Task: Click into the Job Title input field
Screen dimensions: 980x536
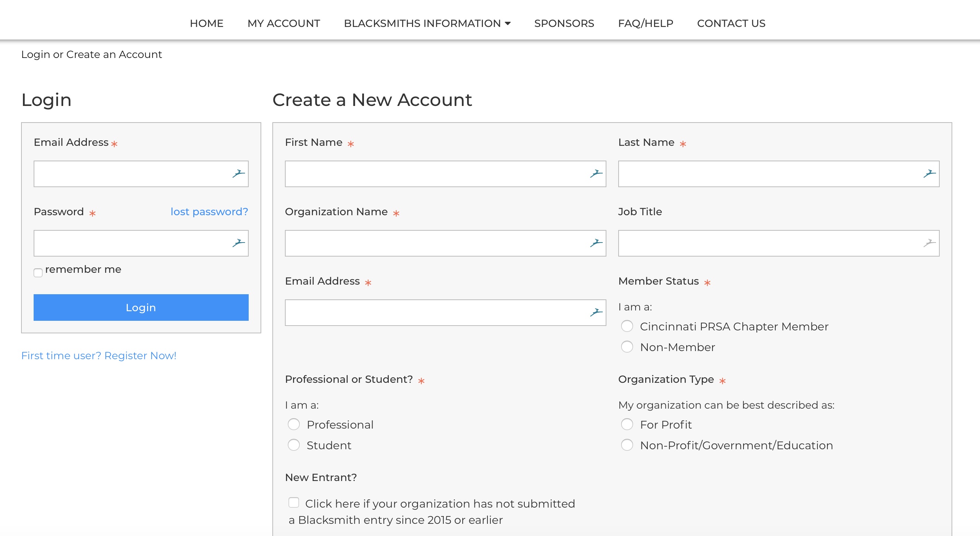Action: click(769, 243)
